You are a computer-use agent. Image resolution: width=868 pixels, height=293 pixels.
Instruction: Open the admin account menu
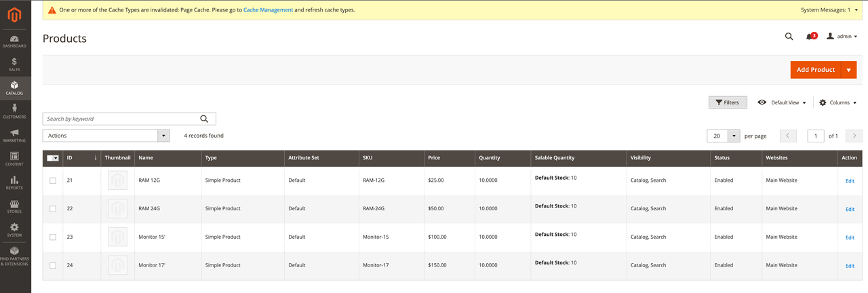(x=842, y=37)
